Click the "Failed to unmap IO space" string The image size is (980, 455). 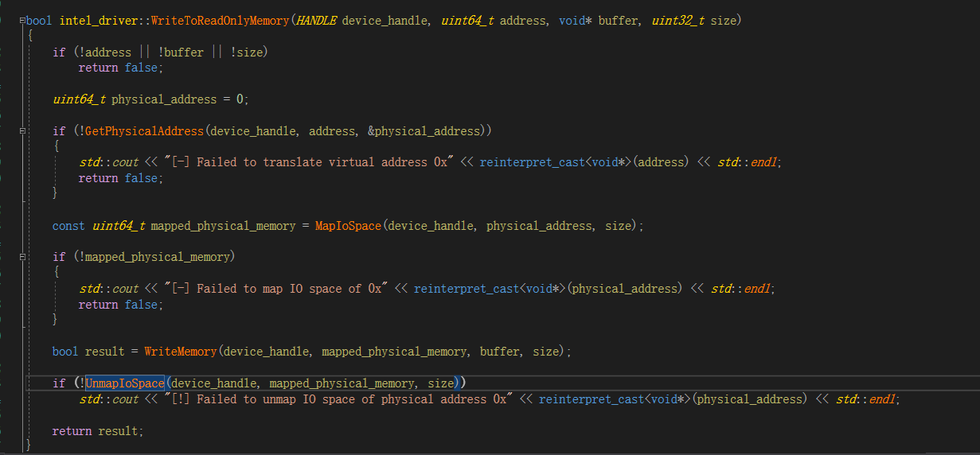coord(342,399)
